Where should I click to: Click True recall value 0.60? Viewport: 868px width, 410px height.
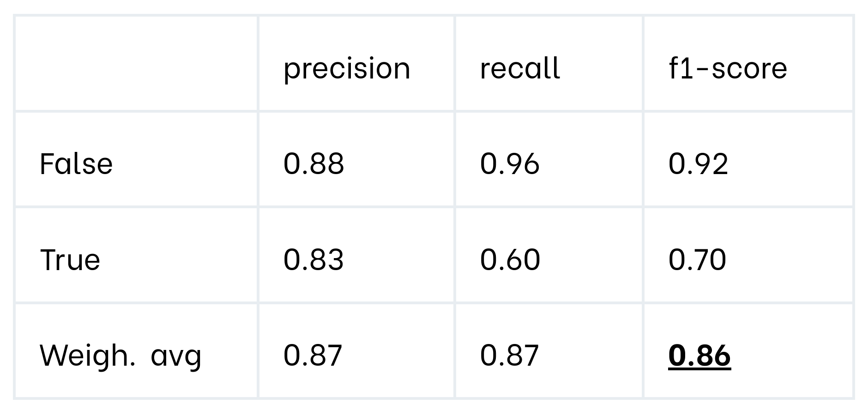(510, 259)
